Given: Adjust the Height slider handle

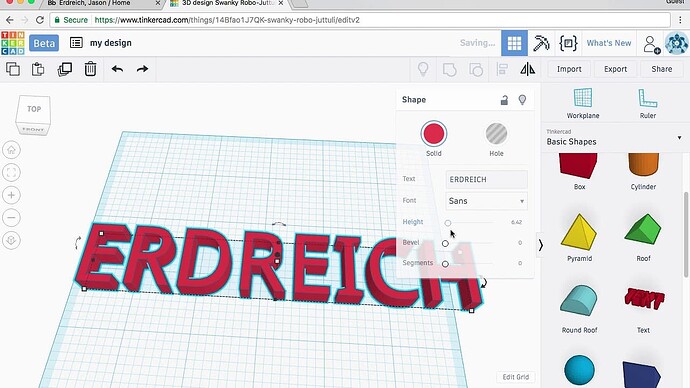Looking at the screenshot, I should pyautogui.click(x=448, y=223).
